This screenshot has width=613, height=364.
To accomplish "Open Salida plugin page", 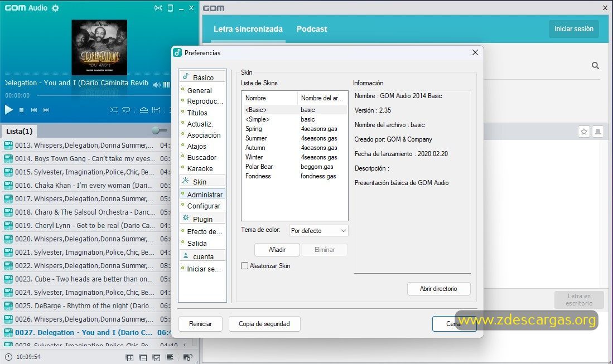I will (x=197, y=244).
